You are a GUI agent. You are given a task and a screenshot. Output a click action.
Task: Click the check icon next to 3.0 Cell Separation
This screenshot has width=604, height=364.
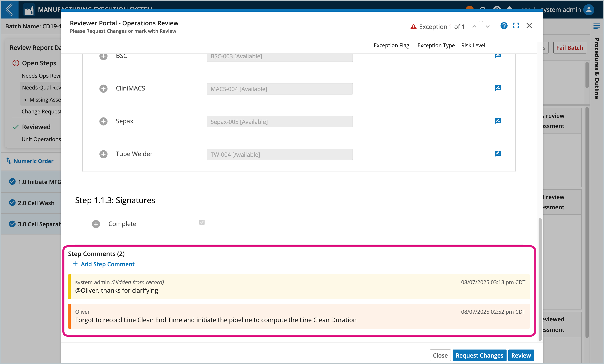pyautogui.click(x=12, y=223)
